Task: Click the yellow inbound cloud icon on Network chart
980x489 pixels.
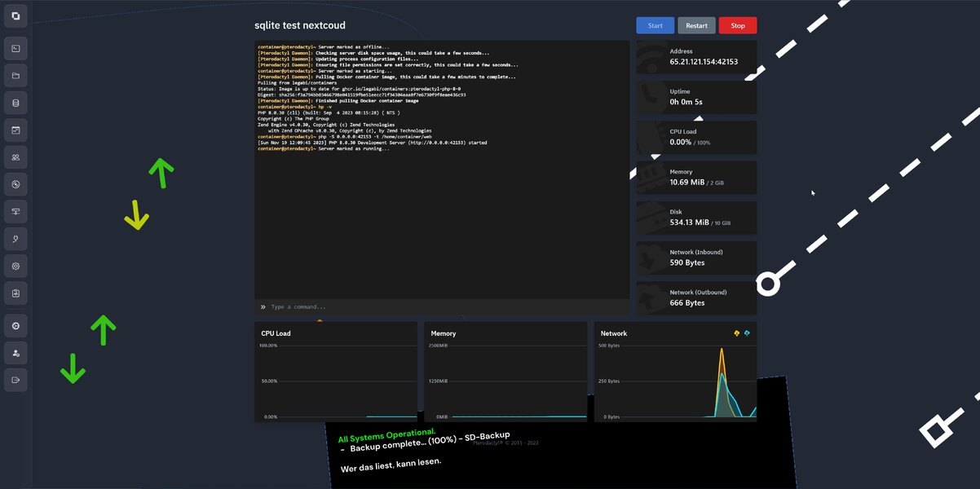Action: pyautogui.click(x=737, y=333)
